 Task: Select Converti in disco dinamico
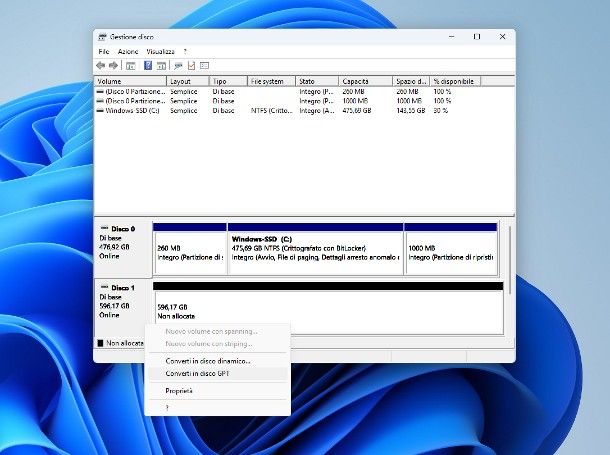207,360
